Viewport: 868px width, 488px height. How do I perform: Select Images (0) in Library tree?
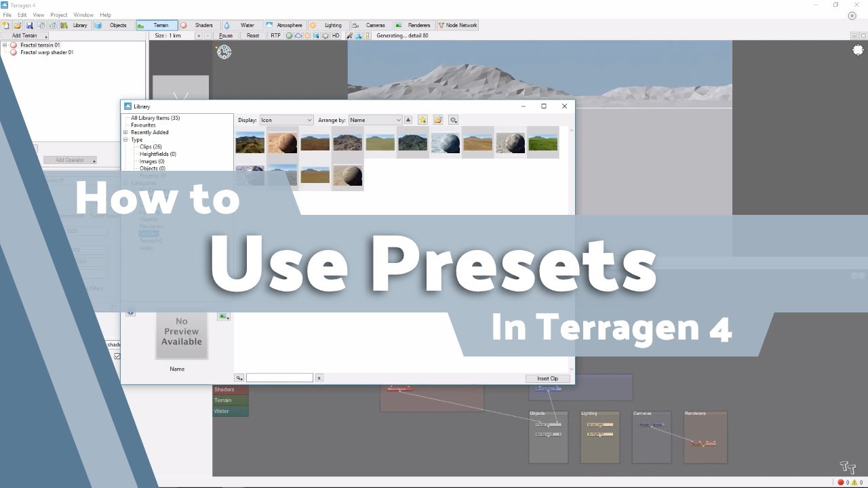[152, 161]
